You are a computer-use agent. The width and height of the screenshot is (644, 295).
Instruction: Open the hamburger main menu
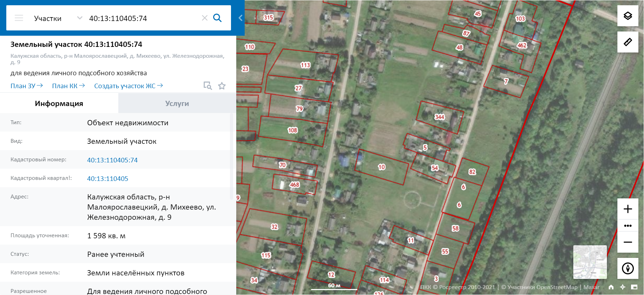pos(19,18)
